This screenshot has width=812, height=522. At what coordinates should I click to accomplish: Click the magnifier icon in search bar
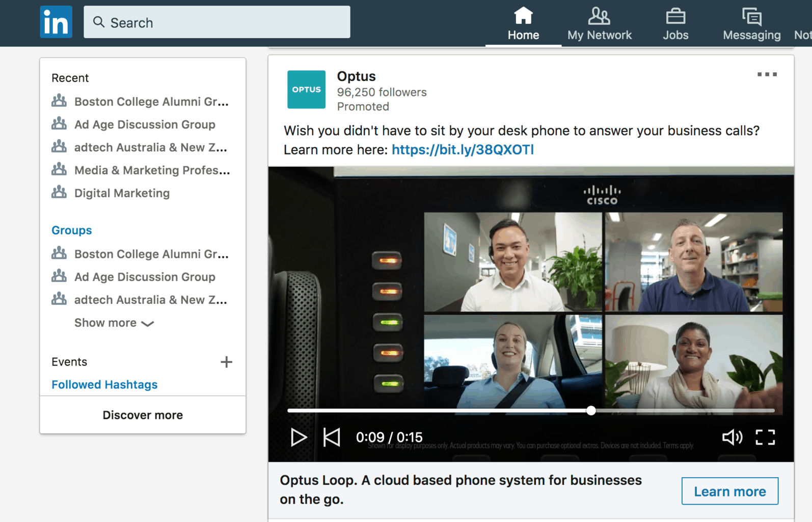99,22
